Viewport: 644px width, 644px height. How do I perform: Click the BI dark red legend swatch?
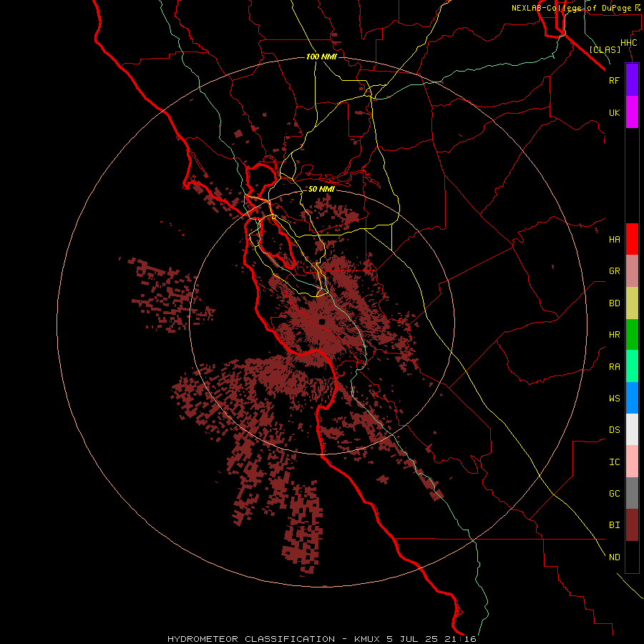tap(632, 525)
